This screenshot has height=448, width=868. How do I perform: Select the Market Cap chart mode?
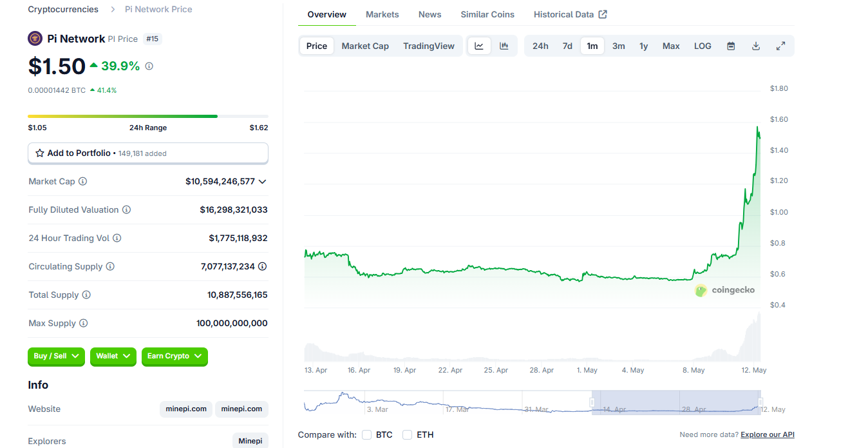[x=365, y=46]
